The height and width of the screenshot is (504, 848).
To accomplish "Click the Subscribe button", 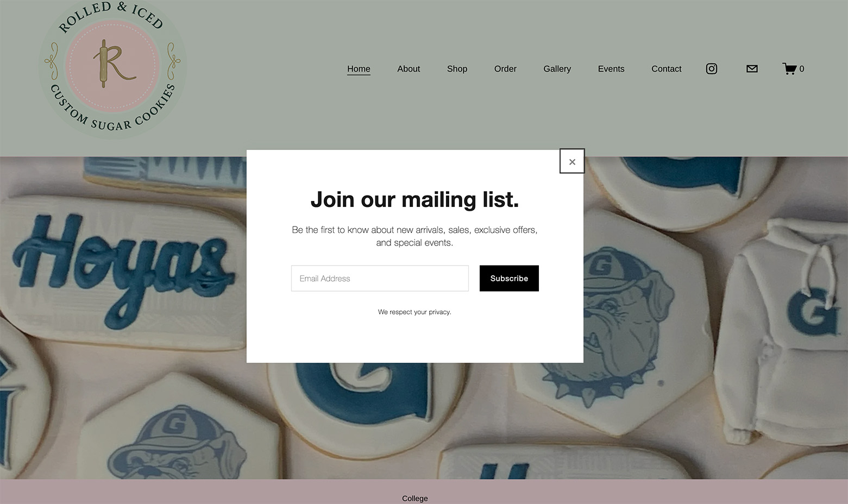I will tap(509, 278).
